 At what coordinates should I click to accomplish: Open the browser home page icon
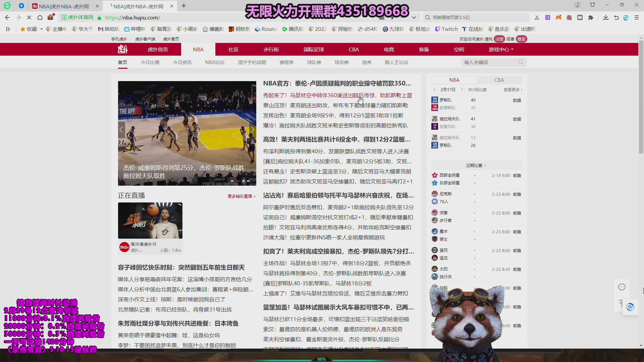click(x=40, y=17)
